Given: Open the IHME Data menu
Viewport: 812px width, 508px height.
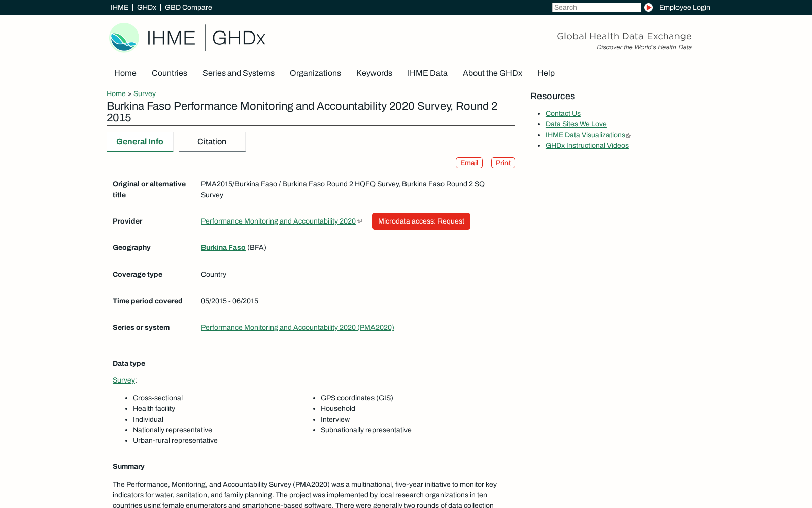Looking at the screenshot, I should tap(427, 73).
